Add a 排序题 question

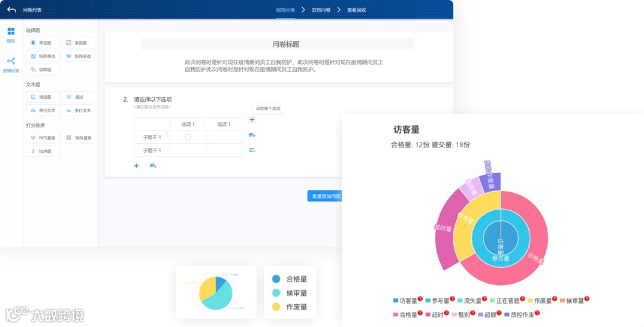43,152
